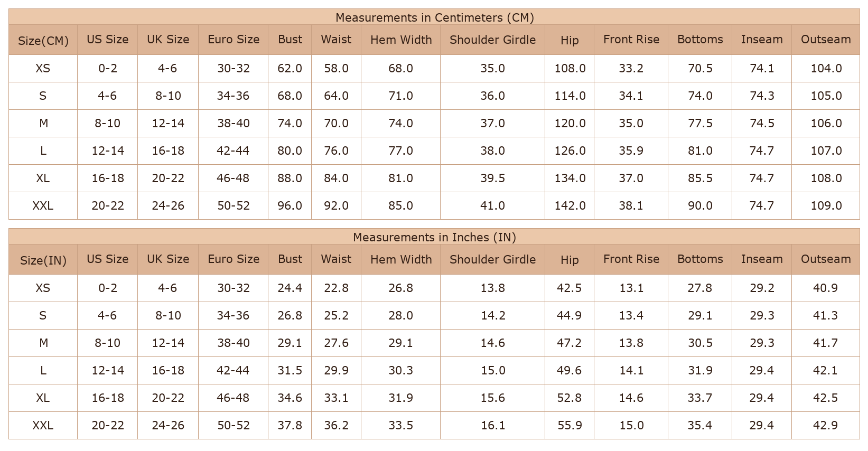
Task: Select the XS row label in centimeters table
Action: point(43,68)
